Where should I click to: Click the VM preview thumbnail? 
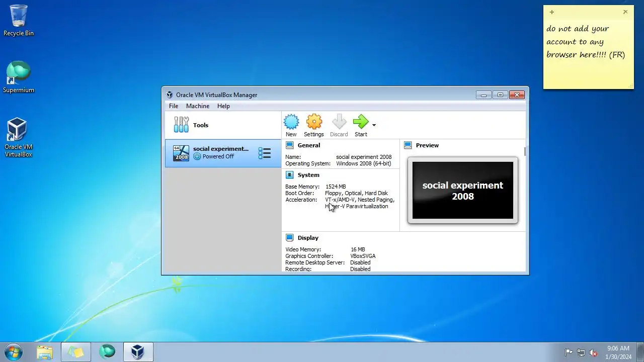coord(463,190)
